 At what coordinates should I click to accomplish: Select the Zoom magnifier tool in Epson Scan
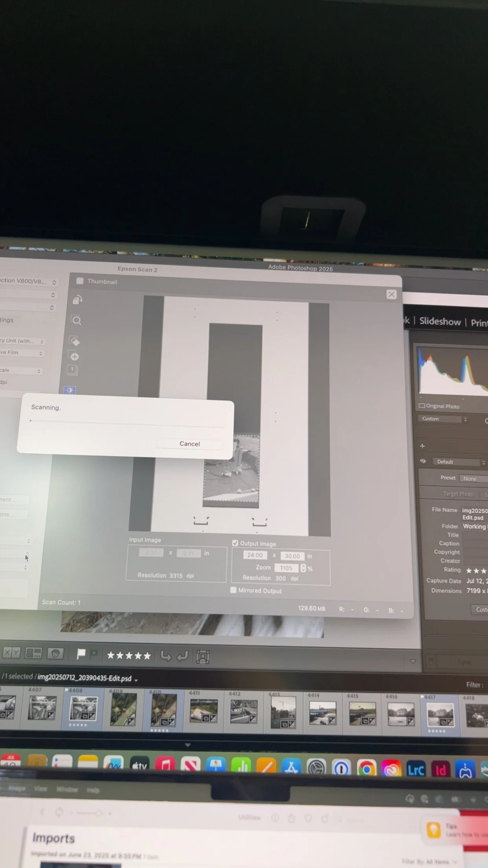click(76, 320)
